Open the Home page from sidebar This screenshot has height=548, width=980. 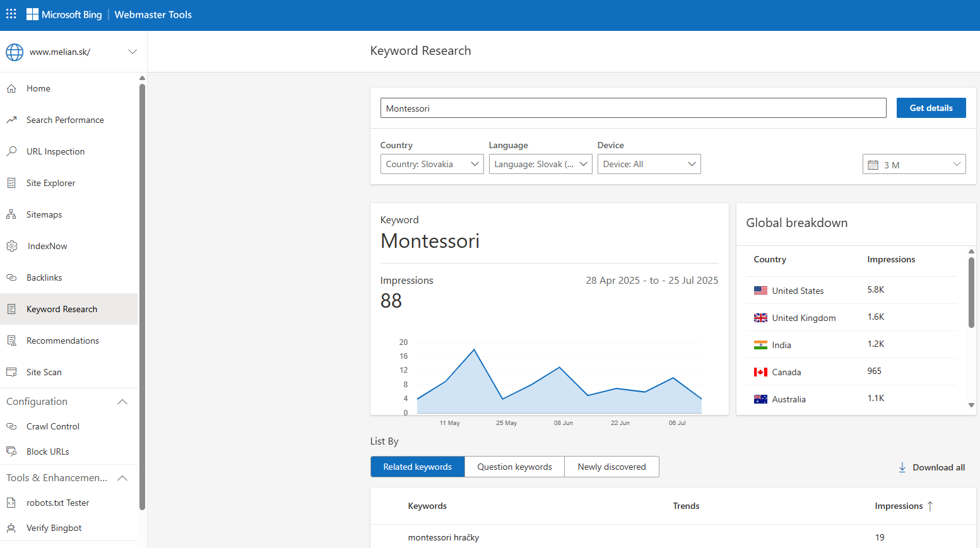[38, 88]
